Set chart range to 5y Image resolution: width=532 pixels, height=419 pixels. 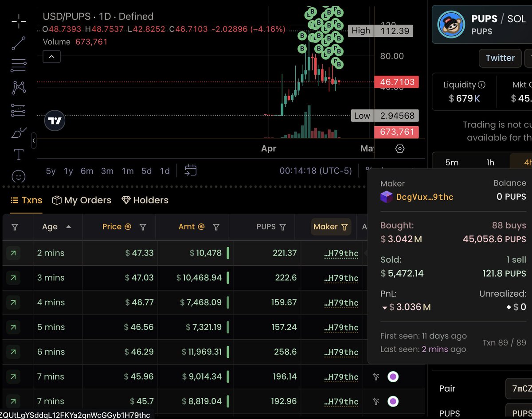click(x=51, y=171)
